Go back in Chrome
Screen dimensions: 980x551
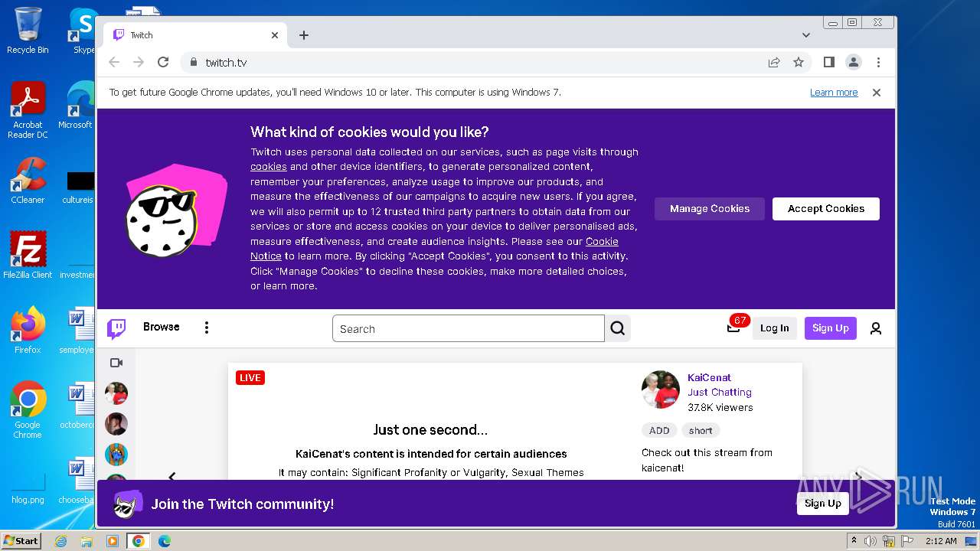(x=114, y=62)
